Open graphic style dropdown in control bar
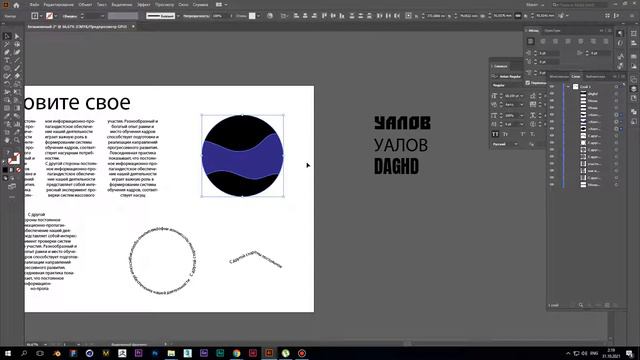Image resolution: width=640 pixels, height=360 pixels. tap(258, 16)
